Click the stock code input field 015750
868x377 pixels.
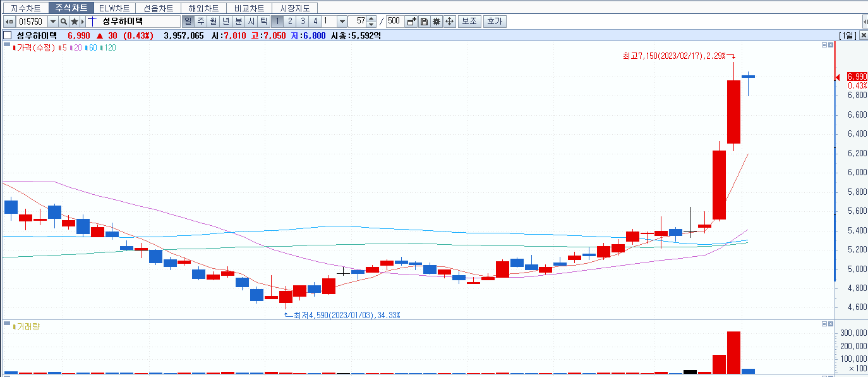tap(32, 22)
